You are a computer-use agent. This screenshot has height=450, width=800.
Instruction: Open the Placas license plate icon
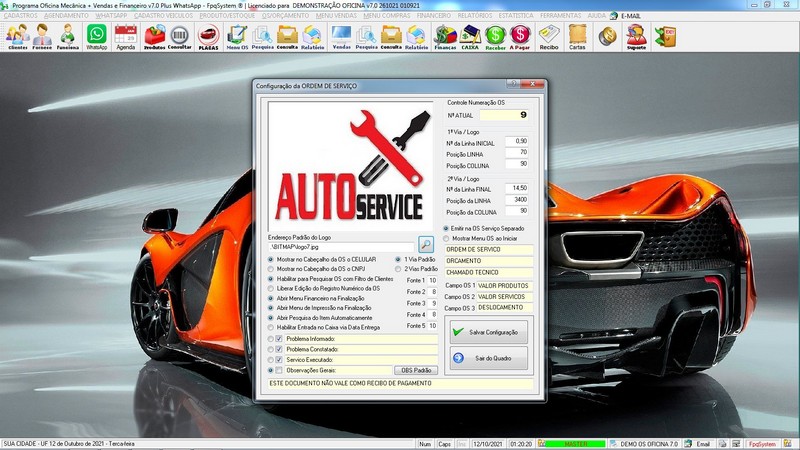point(209,37)
